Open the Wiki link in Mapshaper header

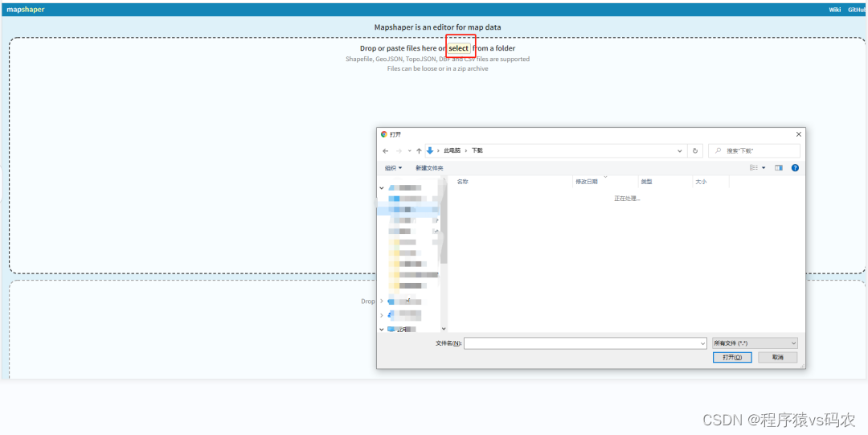[835, 10]
